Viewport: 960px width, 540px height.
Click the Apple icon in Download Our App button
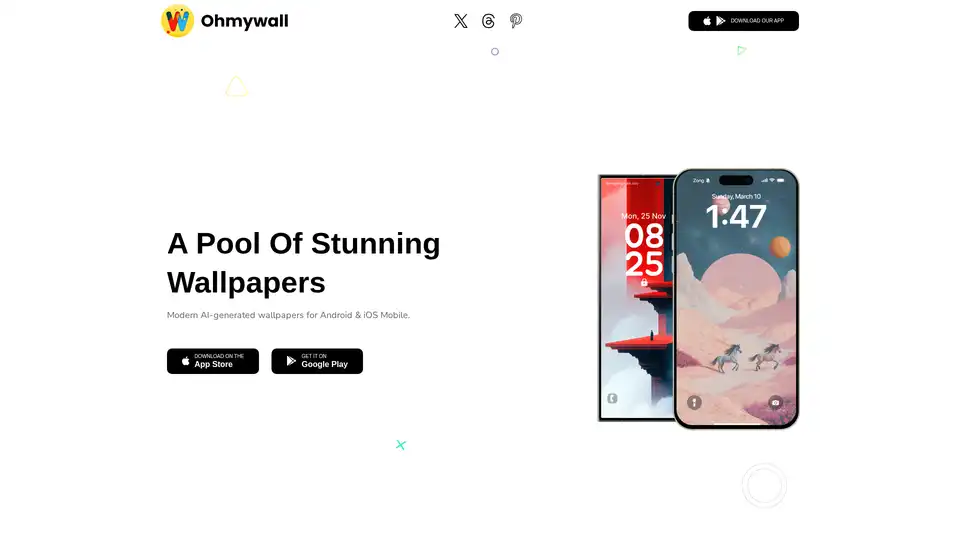tap(707, 21)
